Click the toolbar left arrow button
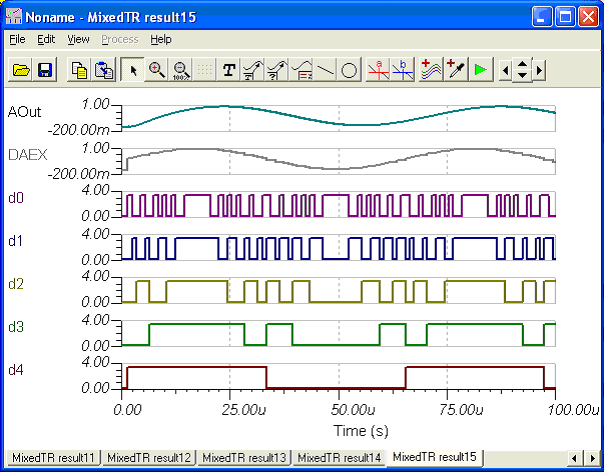The image size is (604, 472). pos(505,70)
